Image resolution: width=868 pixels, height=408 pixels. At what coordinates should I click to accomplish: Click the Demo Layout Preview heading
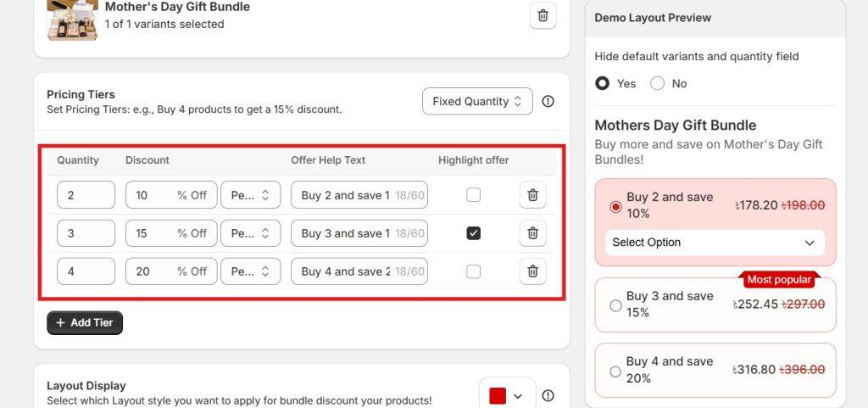[653, 18]
